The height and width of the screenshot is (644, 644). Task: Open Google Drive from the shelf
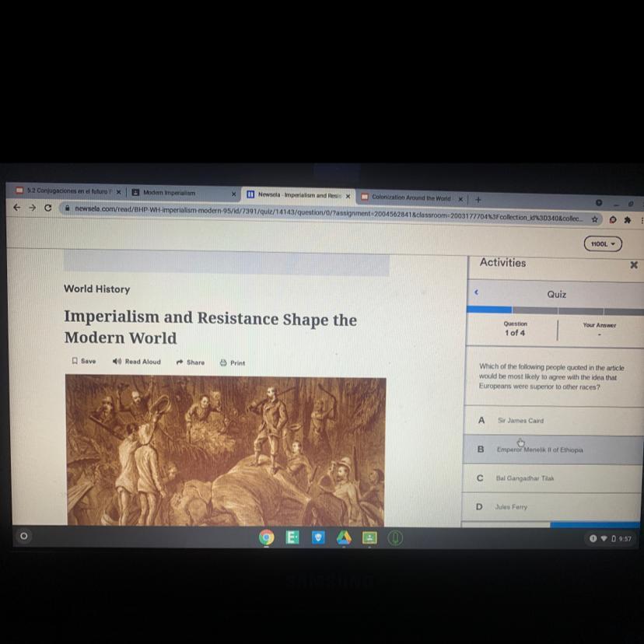pos(345,537)
